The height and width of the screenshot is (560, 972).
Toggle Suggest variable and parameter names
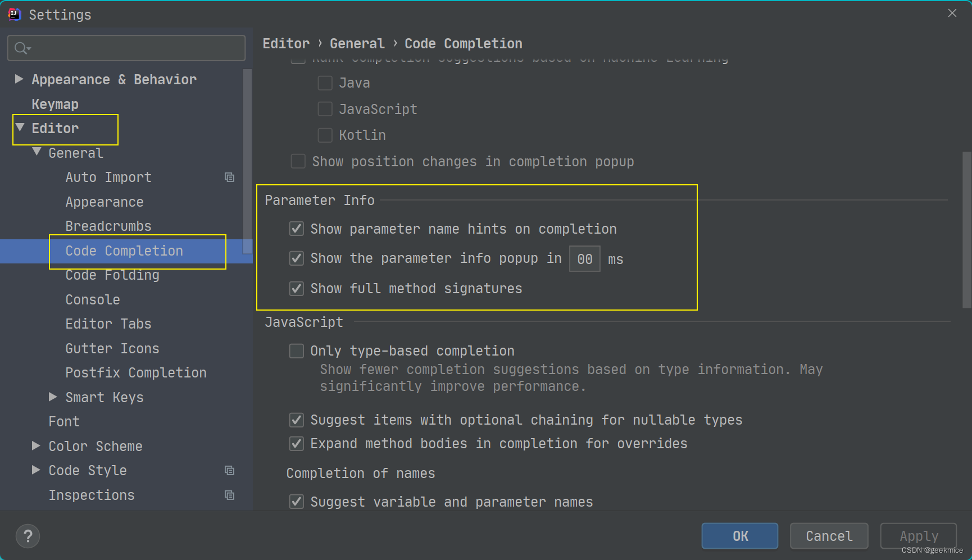pyautogui.click(x=296, y=502)
